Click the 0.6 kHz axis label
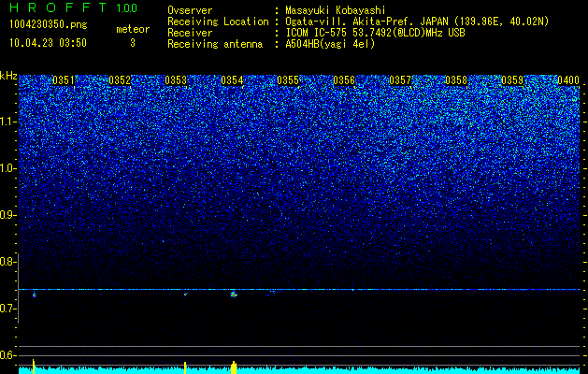Image resolution: width=588 pixels, height=374 pixels. [x=7, y=355]
